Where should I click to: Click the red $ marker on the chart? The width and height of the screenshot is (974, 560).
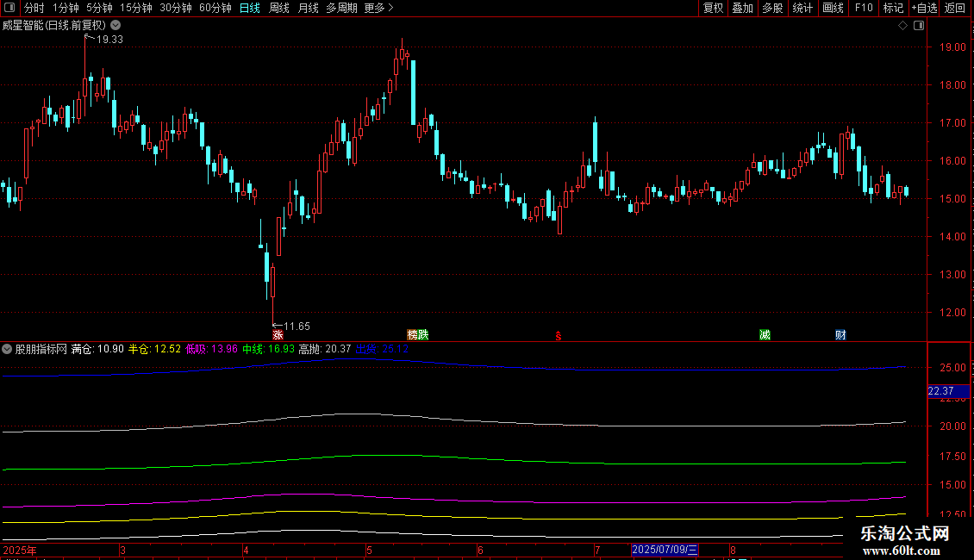point(559,336)
